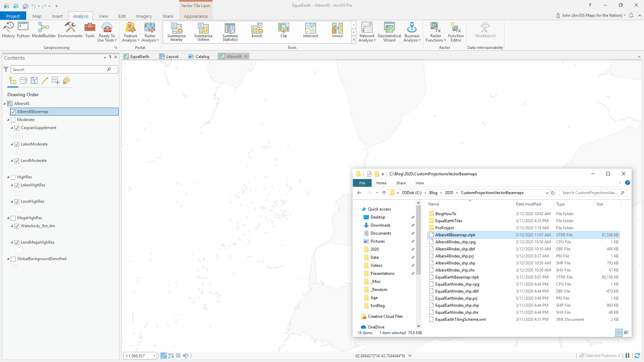644x362 pixels.
Task: Select the Union tool
Action: pyautogui.click(x=337, y=31)
